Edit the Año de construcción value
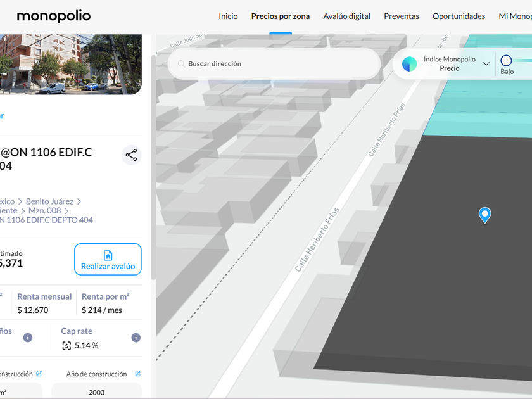 coord(138,374)
